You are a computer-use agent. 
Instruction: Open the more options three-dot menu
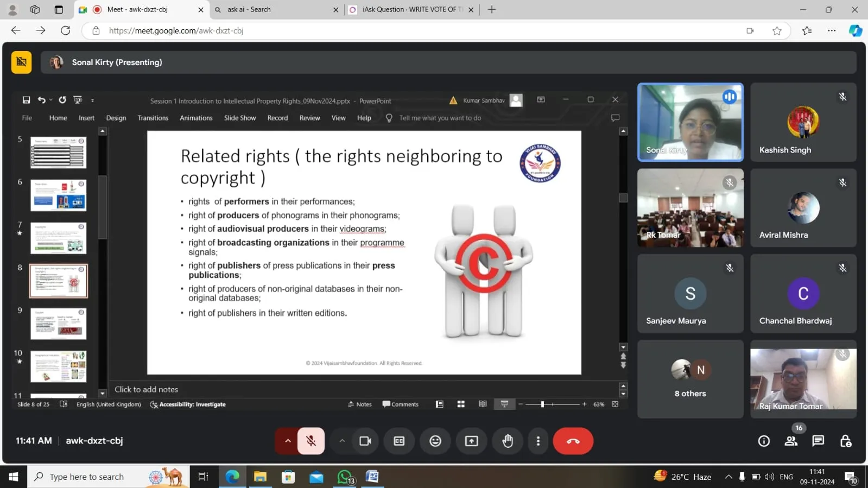click(538, 441)
